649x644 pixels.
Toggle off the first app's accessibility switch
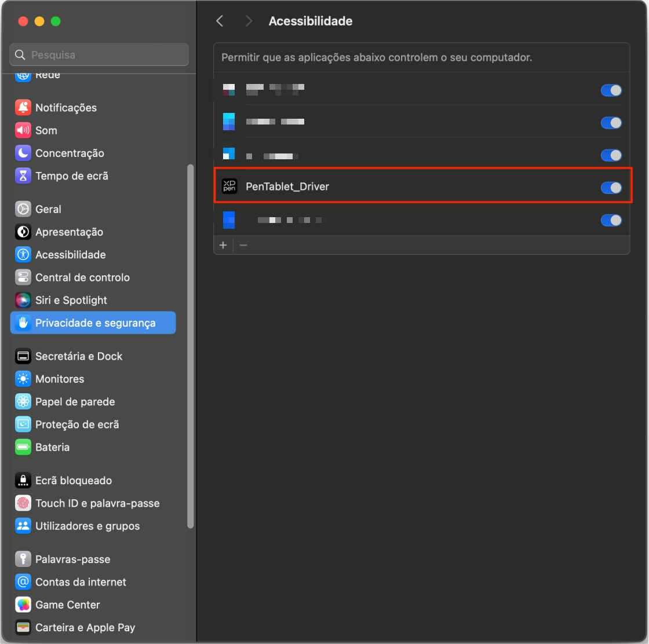pyautogui.click(x=611, y=90)
